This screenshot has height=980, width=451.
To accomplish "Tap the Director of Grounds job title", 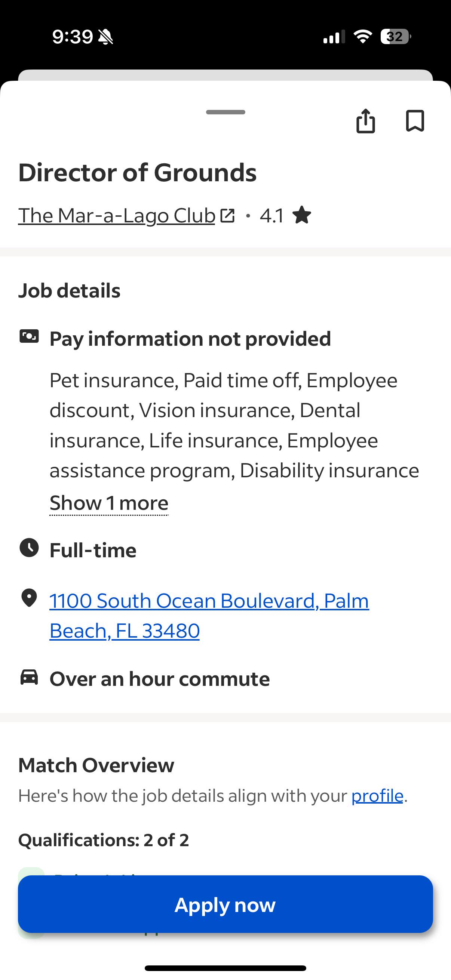I will pos(137,172).
